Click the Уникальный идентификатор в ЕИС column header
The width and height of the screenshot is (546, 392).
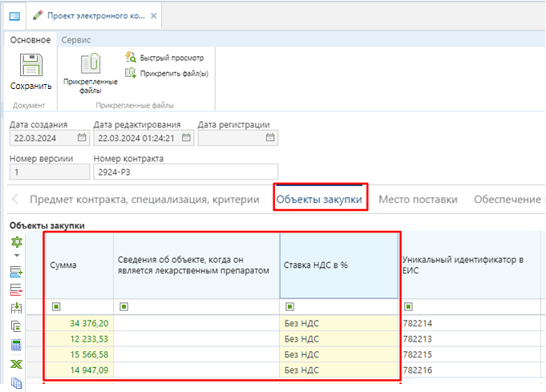pyautogui.click(x=470, y=265)
